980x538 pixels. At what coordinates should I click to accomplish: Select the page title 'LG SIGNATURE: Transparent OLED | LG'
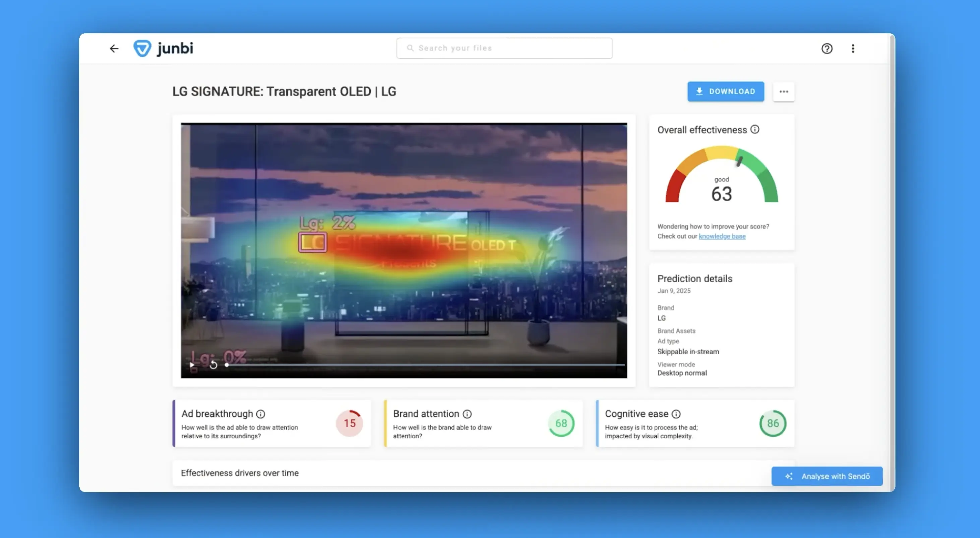(284, 91)
